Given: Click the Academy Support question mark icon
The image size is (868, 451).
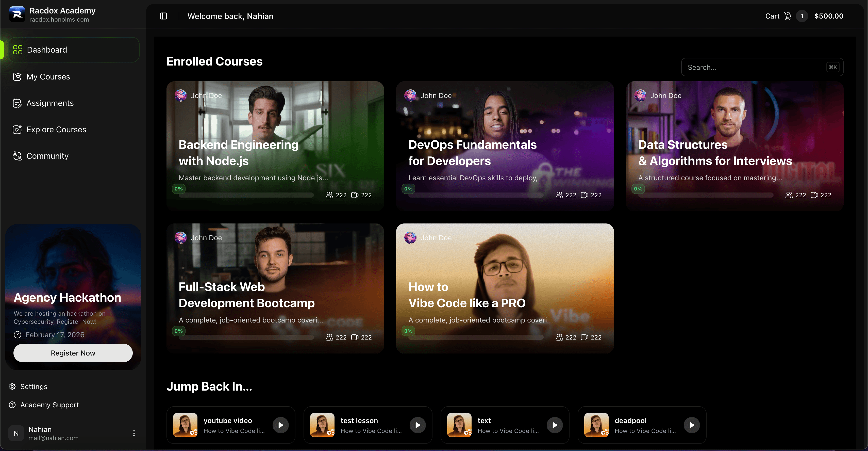Looking at the screenshot, I should 12,405.
